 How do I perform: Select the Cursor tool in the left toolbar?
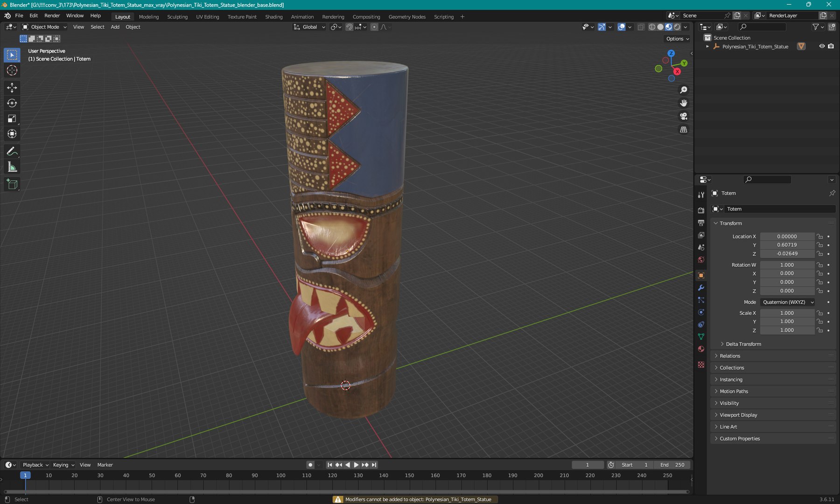(12, 70)
